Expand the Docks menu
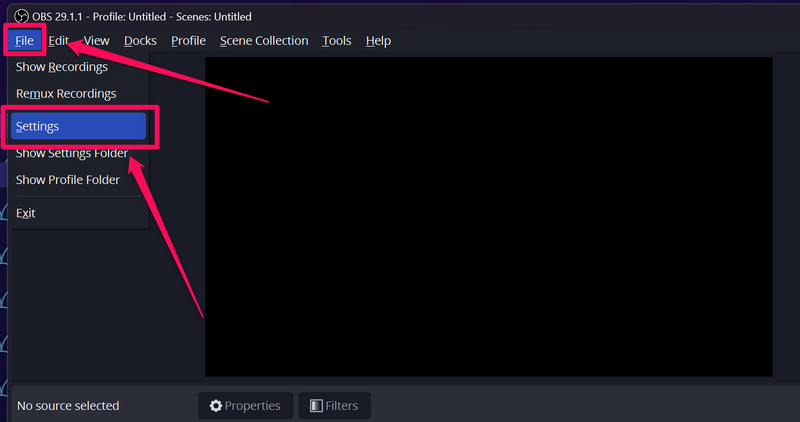 pos(140,41)
